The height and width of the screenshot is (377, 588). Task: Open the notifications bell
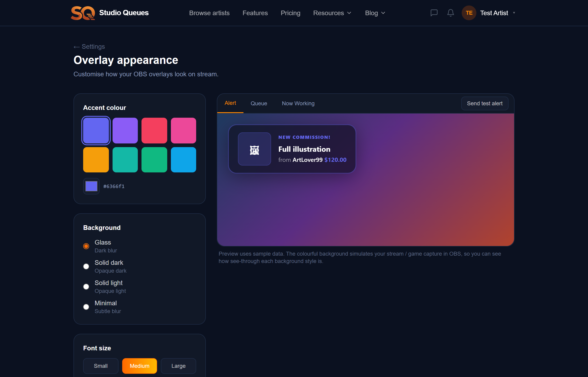click(x=451, y=13)
